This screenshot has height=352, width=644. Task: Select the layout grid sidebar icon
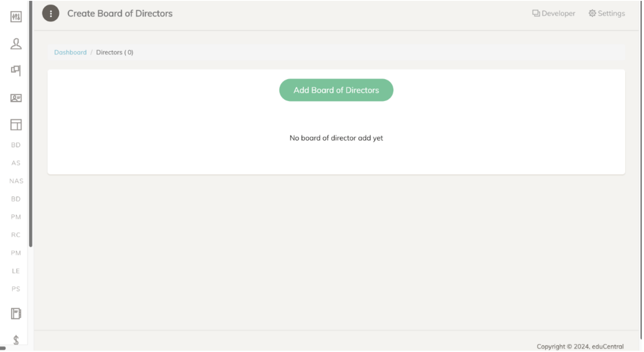click(x=16, y=125)
